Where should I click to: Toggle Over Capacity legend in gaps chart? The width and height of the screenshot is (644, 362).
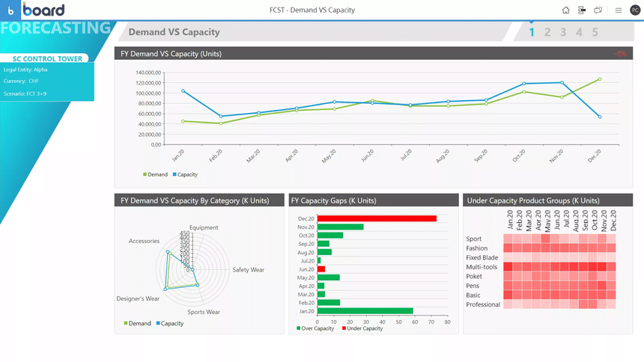pyautogui.click(x=315, y=328)
